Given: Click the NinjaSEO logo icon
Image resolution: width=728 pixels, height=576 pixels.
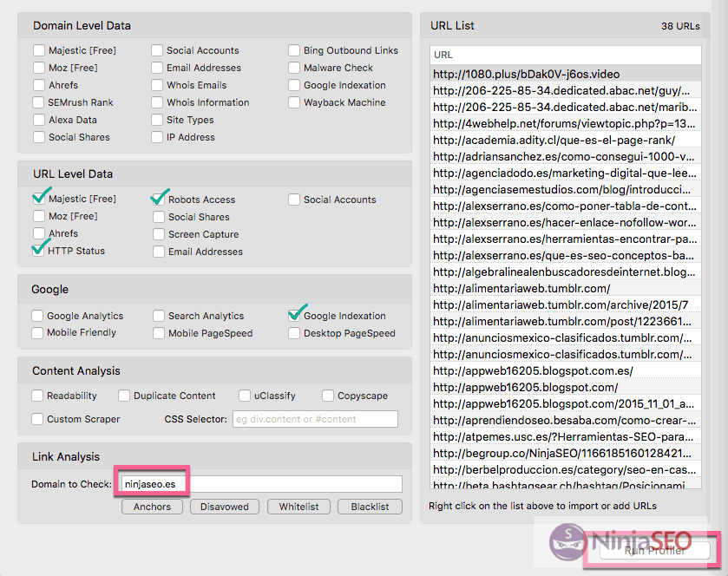Looking at the screenshot, I should pos(564,542).
